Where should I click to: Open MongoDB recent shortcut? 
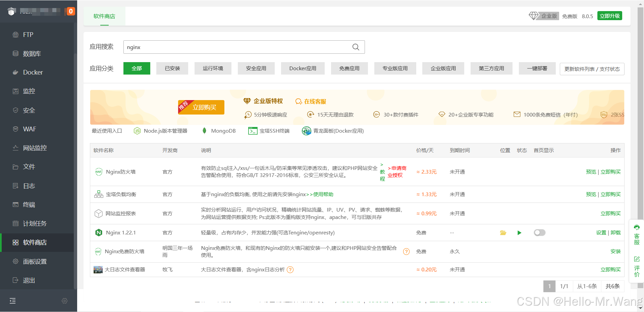click(x=219, y=131)
